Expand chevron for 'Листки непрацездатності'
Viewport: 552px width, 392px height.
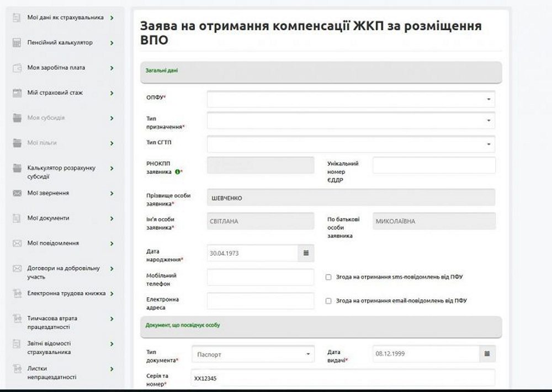pos(112,369)
